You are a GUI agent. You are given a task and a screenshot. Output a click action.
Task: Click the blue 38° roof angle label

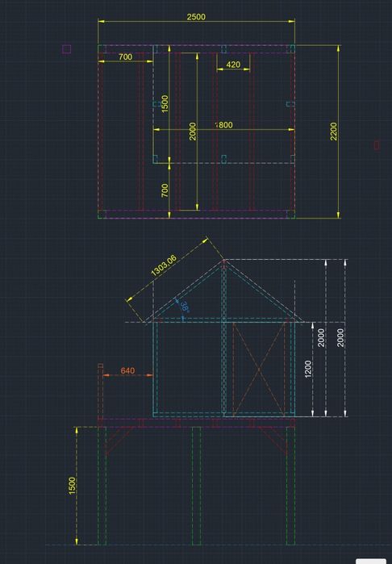pyautogui.click(x=184, y=307)
